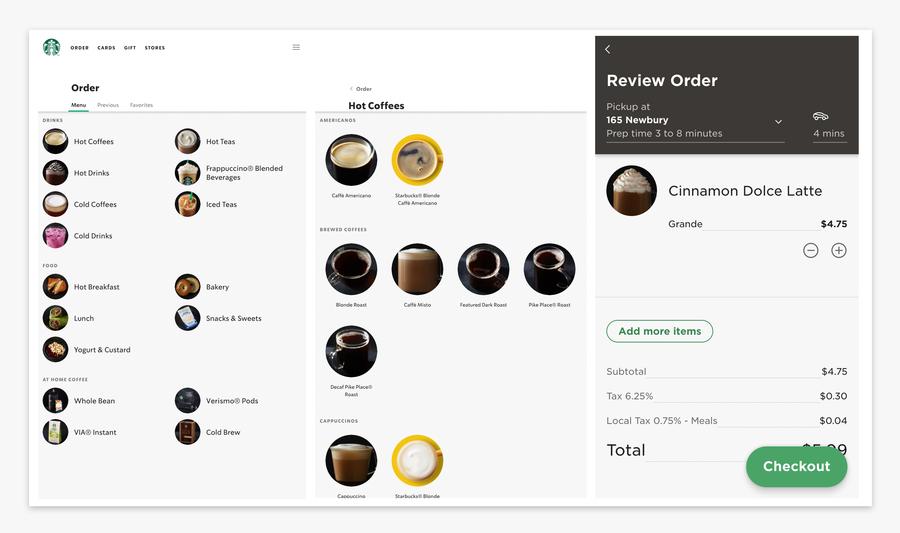Click the Cinnamon Dolce Latte image

point(631,190)
